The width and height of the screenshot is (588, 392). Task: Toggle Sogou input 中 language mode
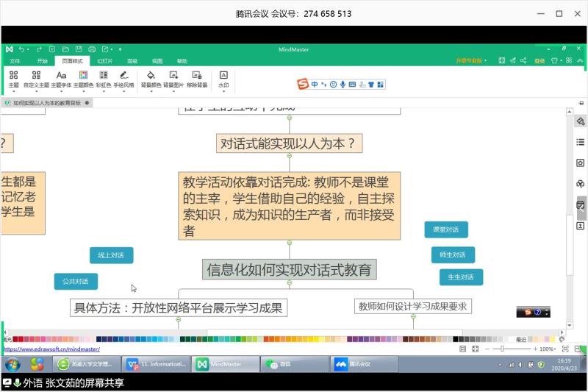tap(315, 85)
